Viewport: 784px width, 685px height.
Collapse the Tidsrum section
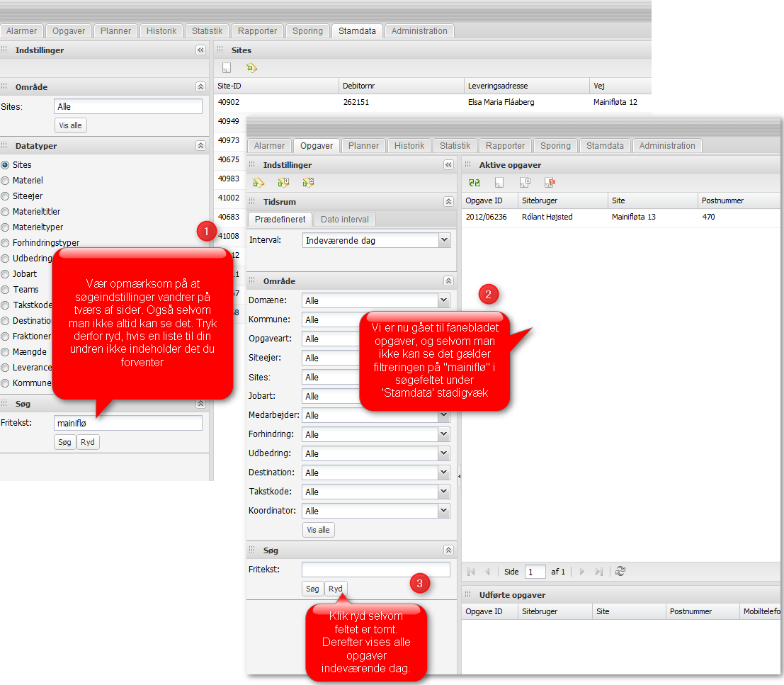coord(448,202)
